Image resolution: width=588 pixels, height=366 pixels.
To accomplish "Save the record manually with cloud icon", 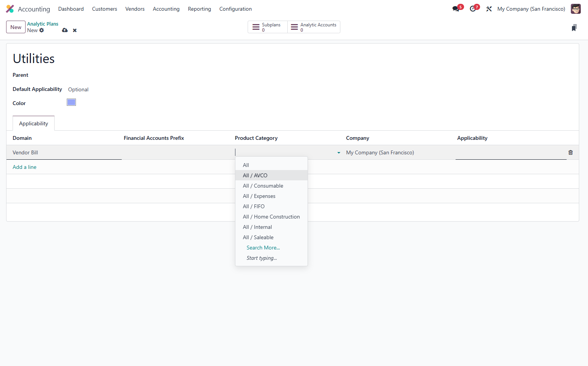I will 65,30.
